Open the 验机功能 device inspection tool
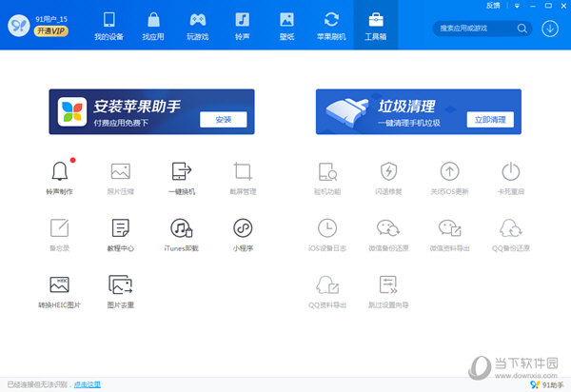 tap(327, 178)
